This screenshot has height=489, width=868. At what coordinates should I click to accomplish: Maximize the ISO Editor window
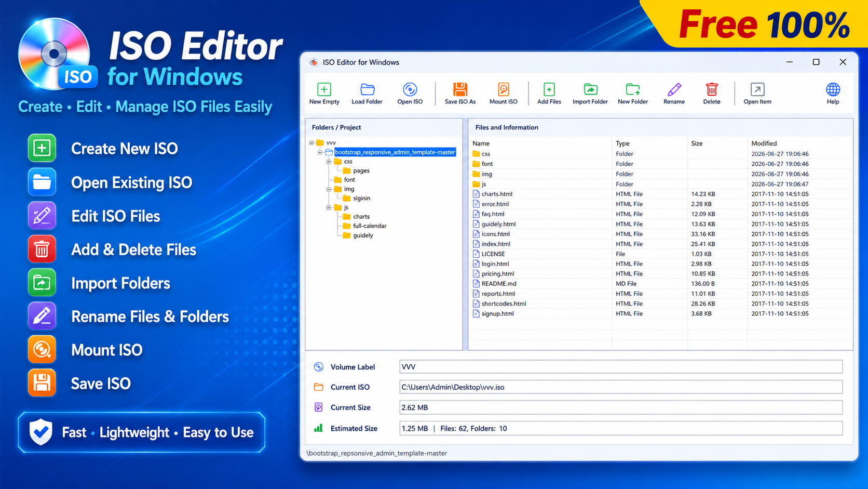click(816, 62)
